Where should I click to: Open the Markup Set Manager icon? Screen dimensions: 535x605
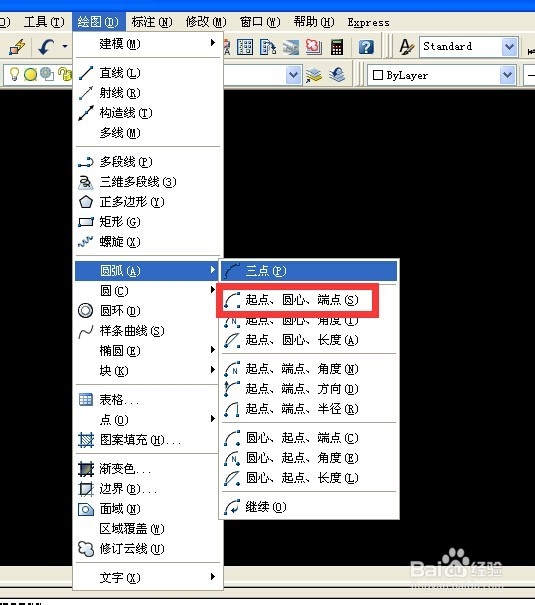[x=314, y=47]
